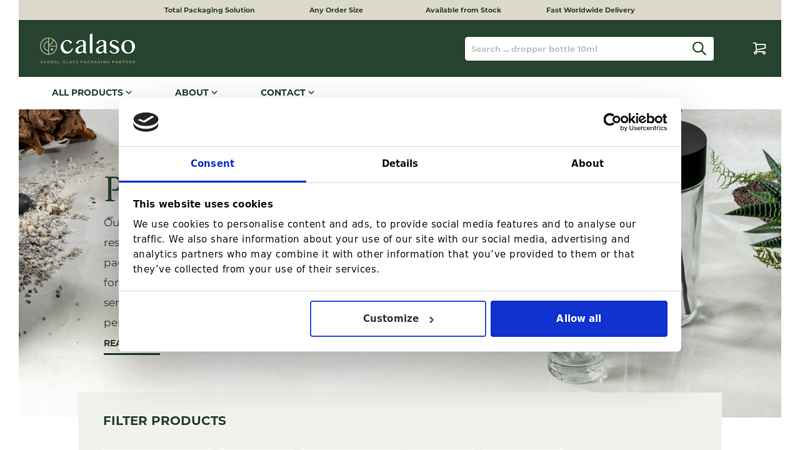Click the Calaso logo in the header

tap(87, 48)
